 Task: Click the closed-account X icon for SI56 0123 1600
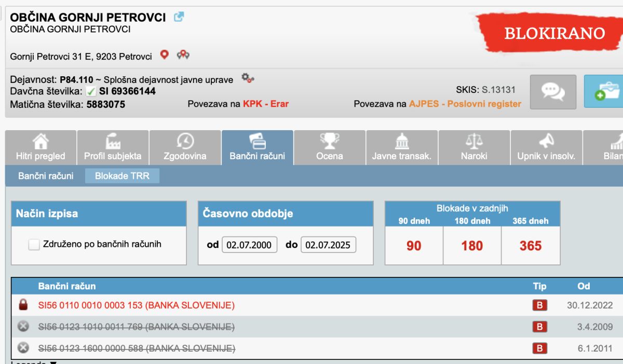pos(23,348)
